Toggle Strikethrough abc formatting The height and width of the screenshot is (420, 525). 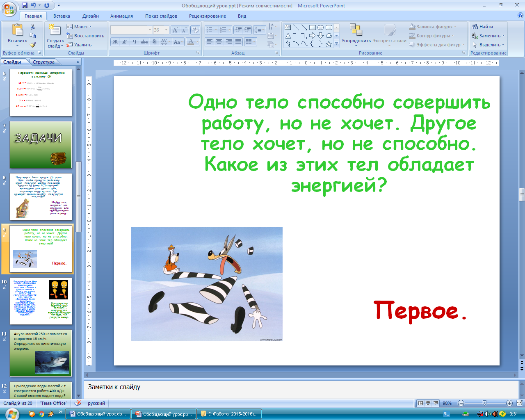click(x=144, y=42)
